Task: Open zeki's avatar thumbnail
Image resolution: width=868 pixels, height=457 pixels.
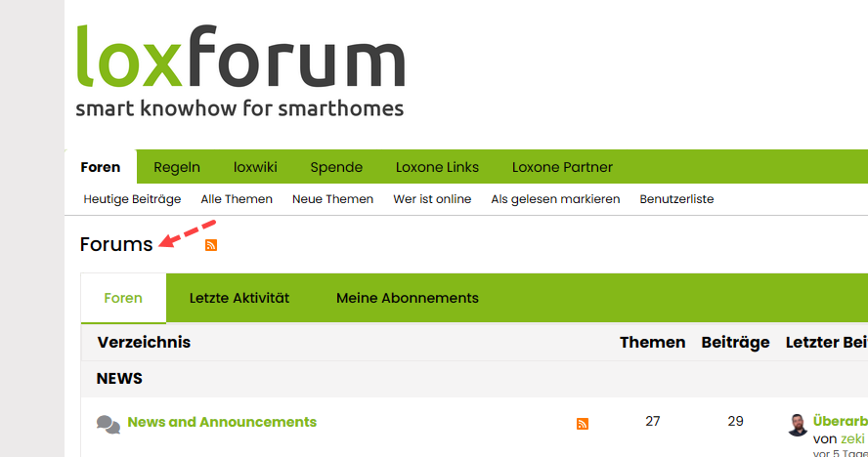Action: (798, 425)
